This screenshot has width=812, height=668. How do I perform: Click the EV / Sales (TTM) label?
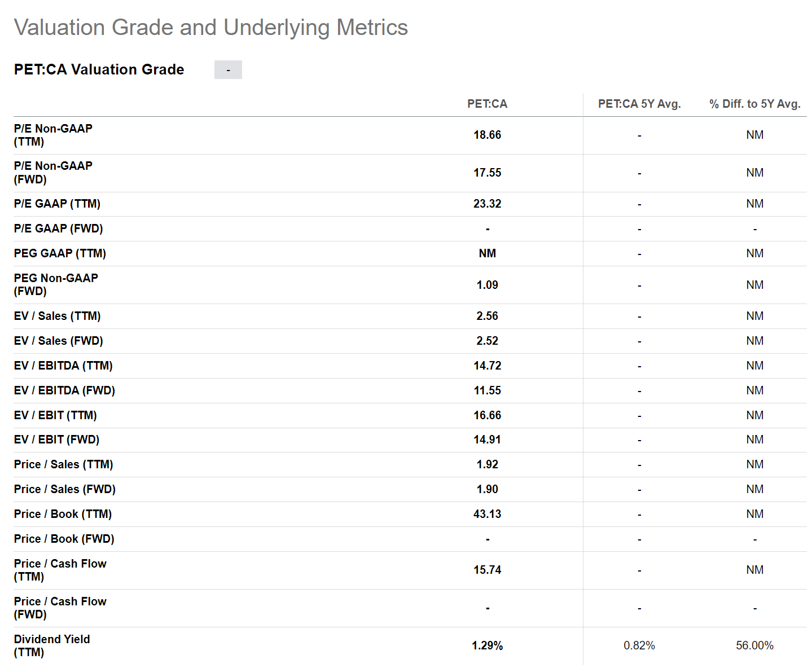57,316
